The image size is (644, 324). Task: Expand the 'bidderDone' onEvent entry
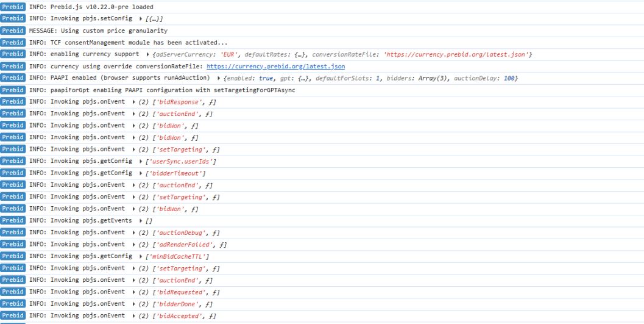click(x=134, y=304)
